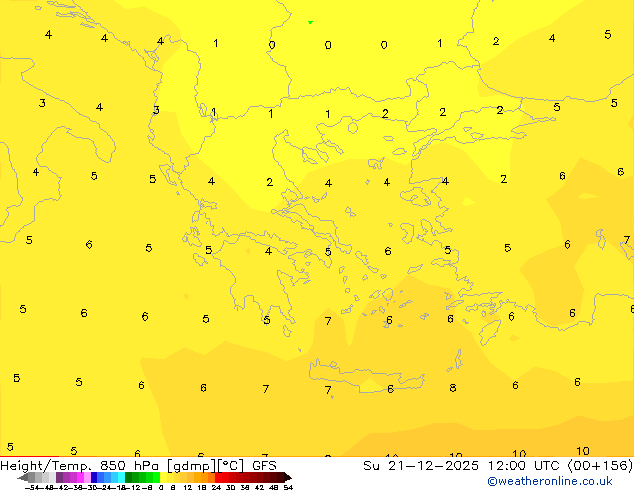Image resolution: width=634 pixels, height=490 pixels.
Task: Select the bright red legend swatch at 24
Action: [218, 477]
